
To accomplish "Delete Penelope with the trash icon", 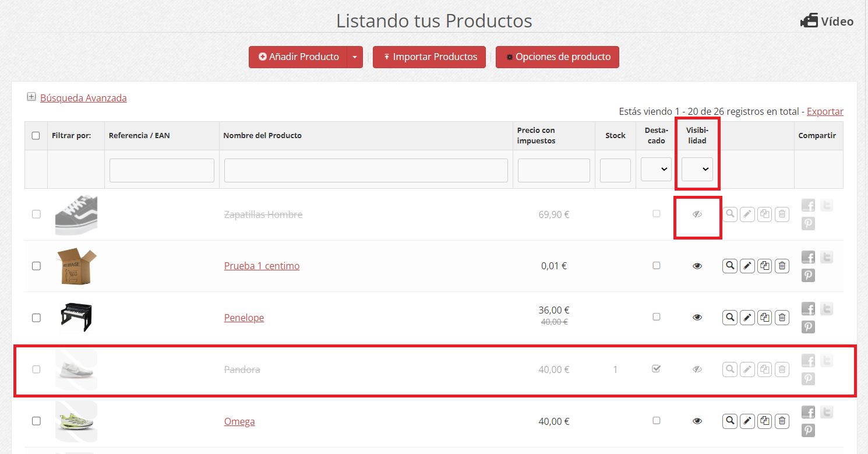I will pyautogui.click(x=782, y=317).
